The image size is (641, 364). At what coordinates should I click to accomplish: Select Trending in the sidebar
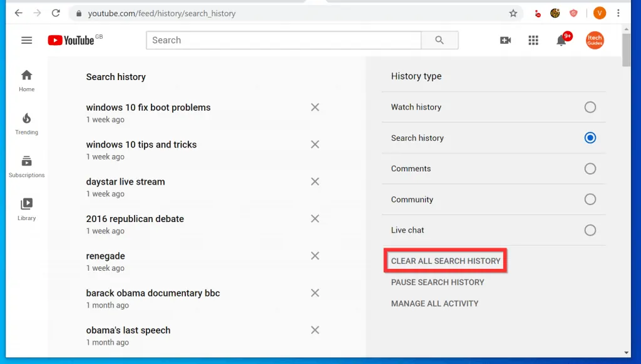point(26,123)
